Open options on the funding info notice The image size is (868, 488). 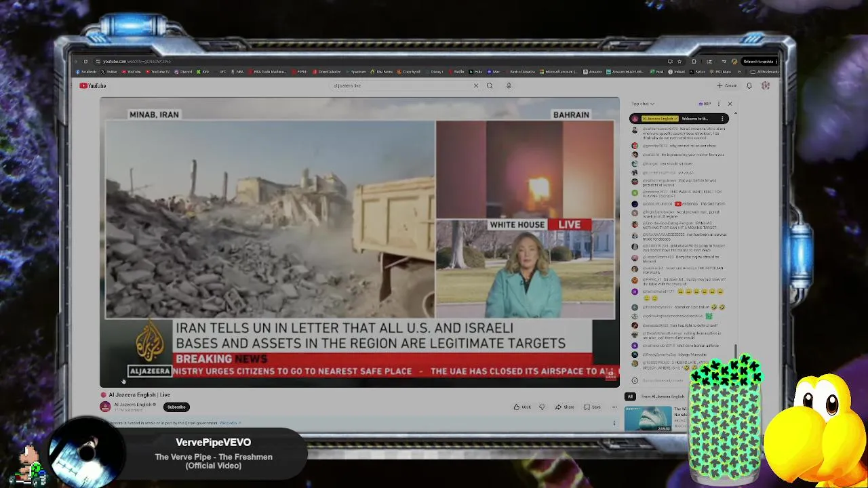click(614, 423)
